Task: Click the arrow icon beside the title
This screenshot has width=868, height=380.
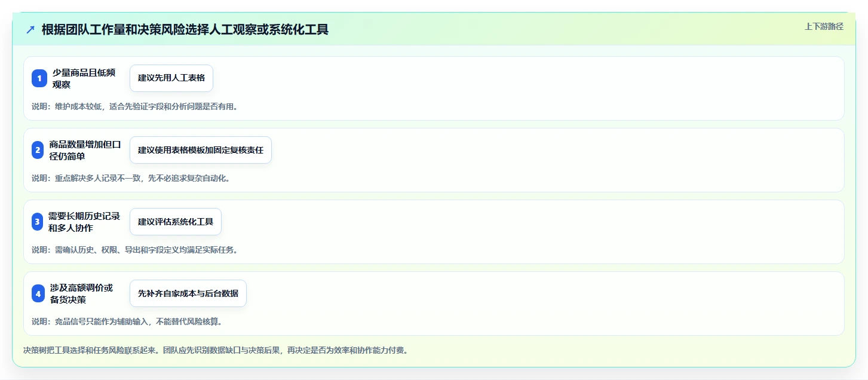Action: [x=30, y=30]
